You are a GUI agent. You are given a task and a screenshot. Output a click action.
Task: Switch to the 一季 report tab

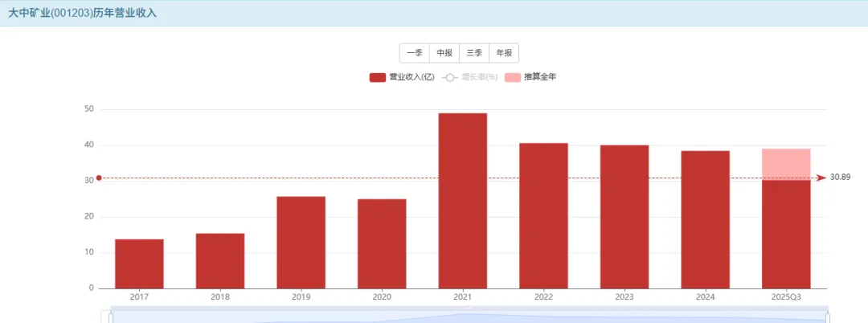(415, 53)
